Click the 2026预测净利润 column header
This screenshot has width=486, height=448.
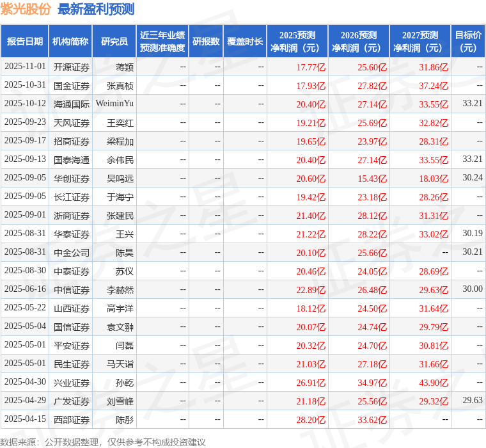click(359, 42)
